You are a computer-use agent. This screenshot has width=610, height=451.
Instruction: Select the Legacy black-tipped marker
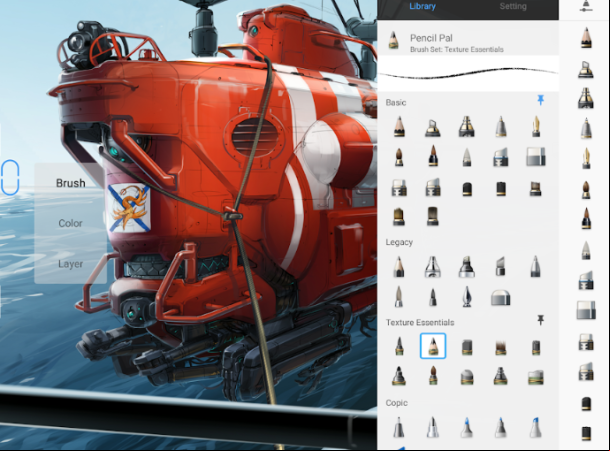[466, 267]
